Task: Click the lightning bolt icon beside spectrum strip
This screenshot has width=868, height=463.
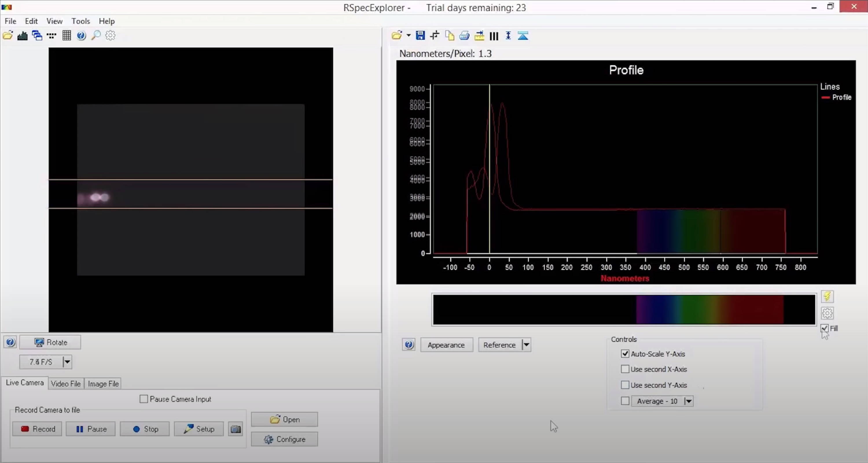Action: point(827,297)
